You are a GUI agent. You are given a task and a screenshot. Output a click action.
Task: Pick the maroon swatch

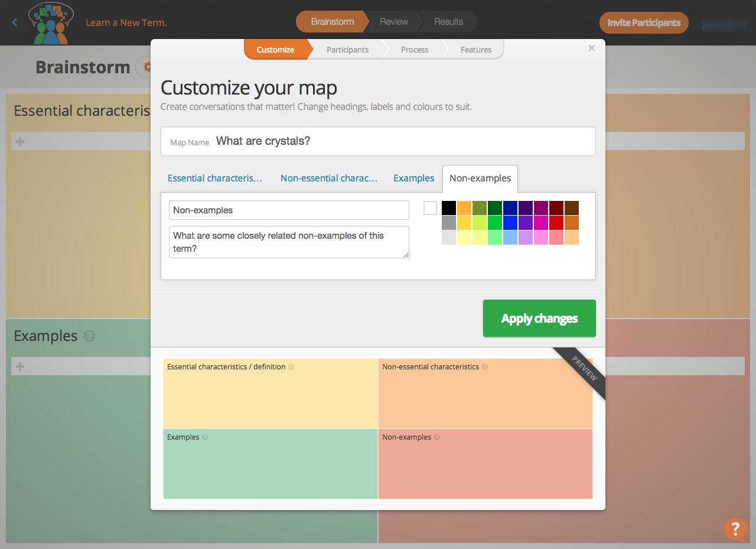point(556,208)
